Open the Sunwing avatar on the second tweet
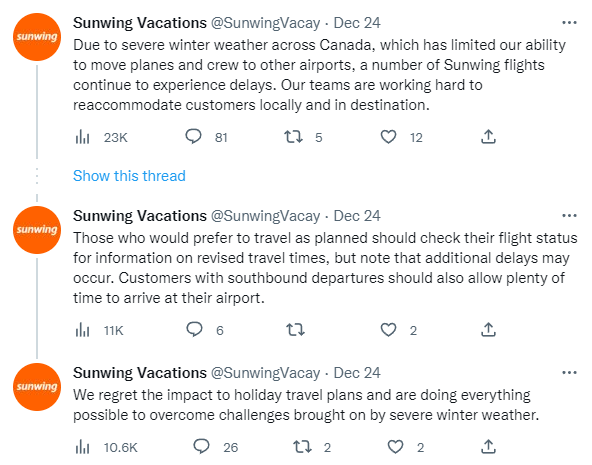Viewport: 592px width, 465px height. 37,230
